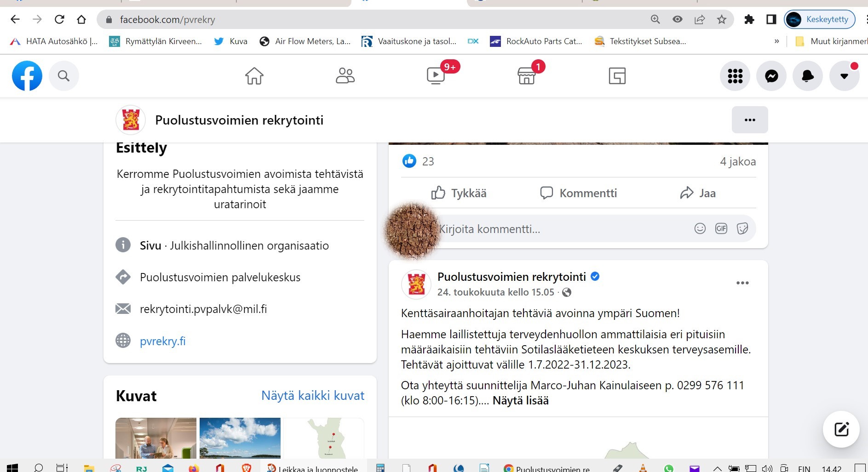Open the Keskeytetty profile button
The image size is (868, 472).
point(820,19)
